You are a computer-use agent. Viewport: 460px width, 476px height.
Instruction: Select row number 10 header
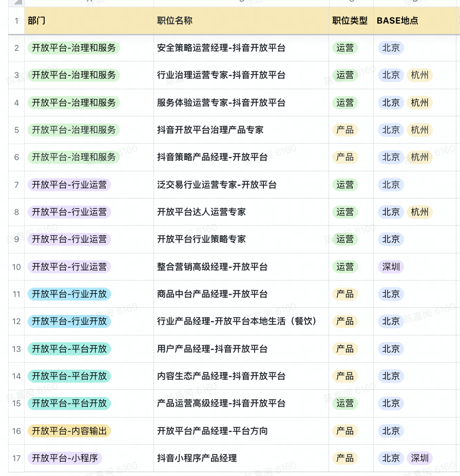pos(16,267)
